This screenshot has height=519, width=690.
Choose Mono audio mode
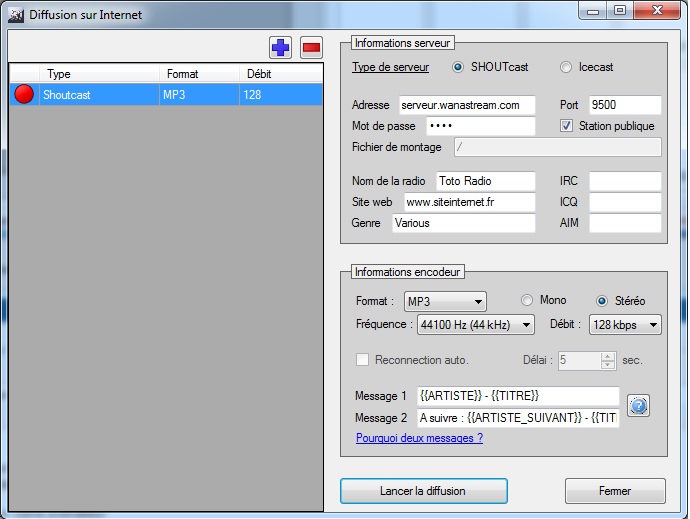(x=527, y=301)
